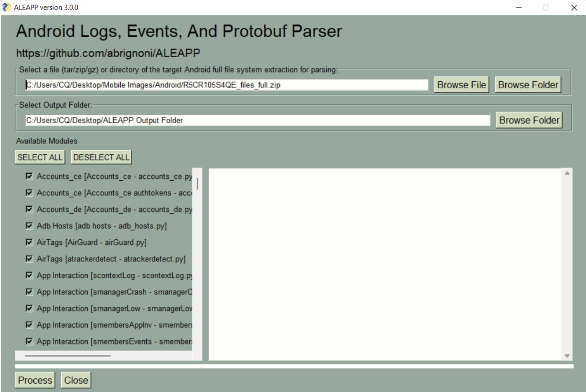Click log area scroll up arrow

tap(567, 173)
